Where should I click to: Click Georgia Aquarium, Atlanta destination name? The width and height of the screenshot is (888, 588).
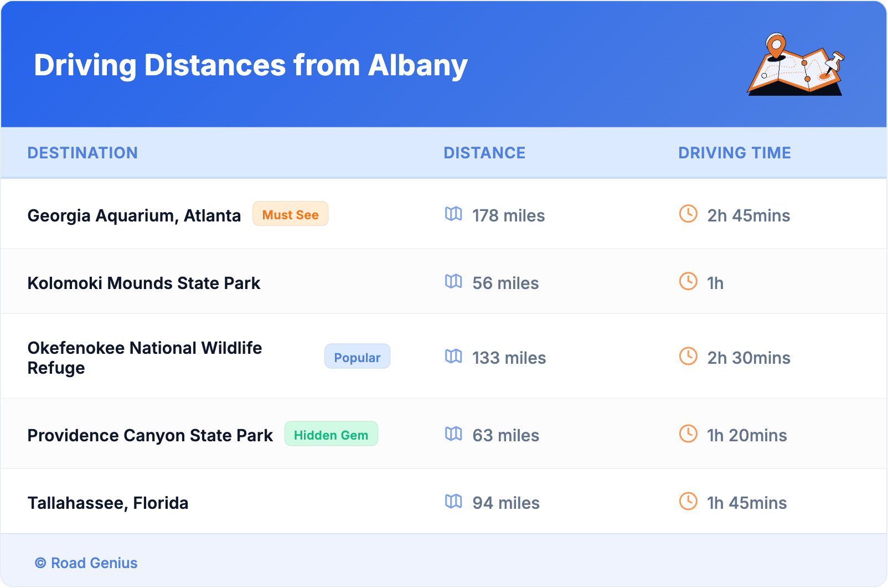point(134,215)
